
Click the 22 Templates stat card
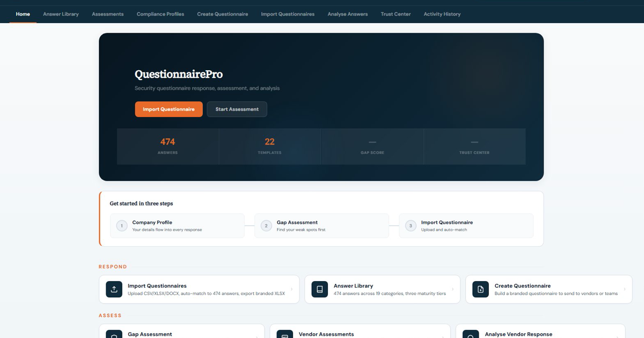click(269, 146)
